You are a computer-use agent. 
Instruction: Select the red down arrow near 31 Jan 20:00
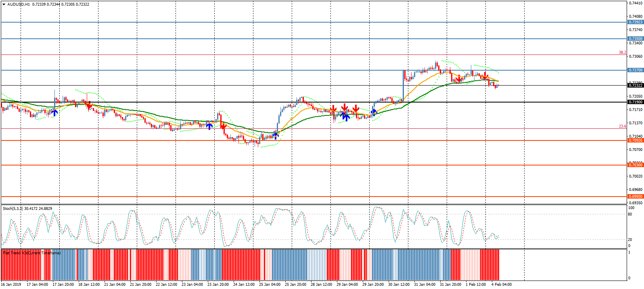pyautogui.click(x=459, y=79)
